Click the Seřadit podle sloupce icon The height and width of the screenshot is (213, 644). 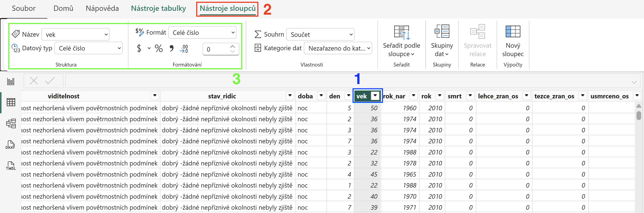pos(402,32)
